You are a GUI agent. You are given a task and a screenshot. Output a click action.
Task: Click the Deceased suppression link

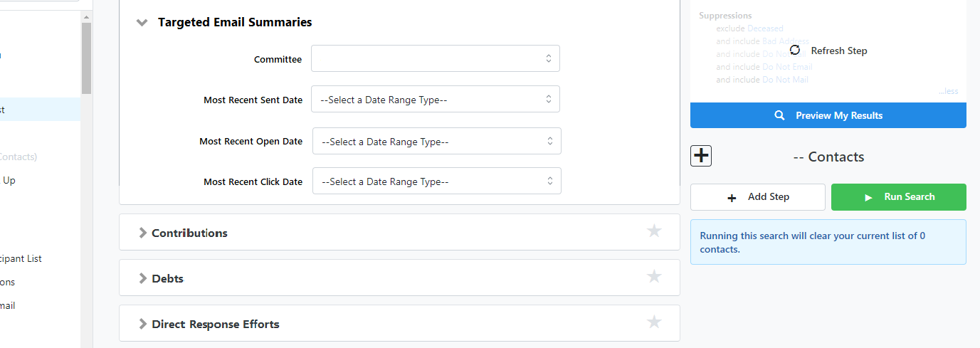765,28
